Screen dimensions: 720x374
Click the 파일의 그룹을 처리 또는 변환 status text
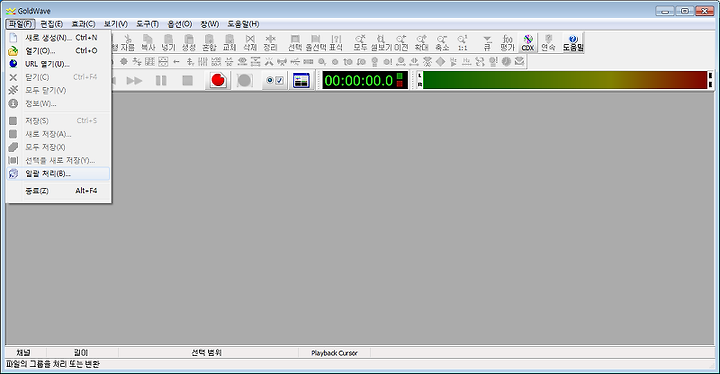click(x=53, y=364)
